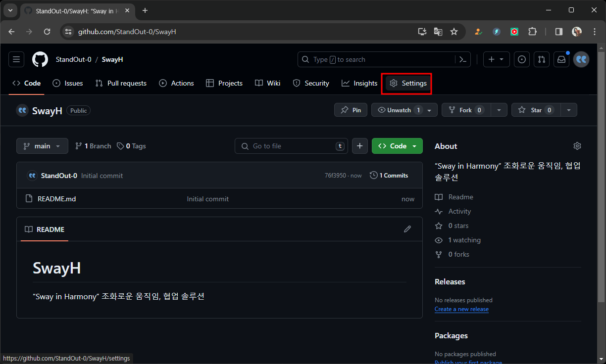This screenshot has height=364, width=606.
Task: Open the main branch selector dropdown
Action: (42, 146)
